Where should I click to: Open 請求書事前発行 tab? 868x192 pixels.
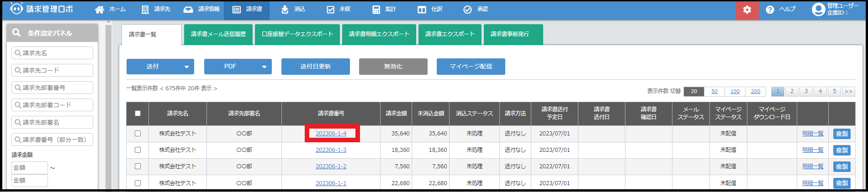pyautogui.click(x=513, y=34)
